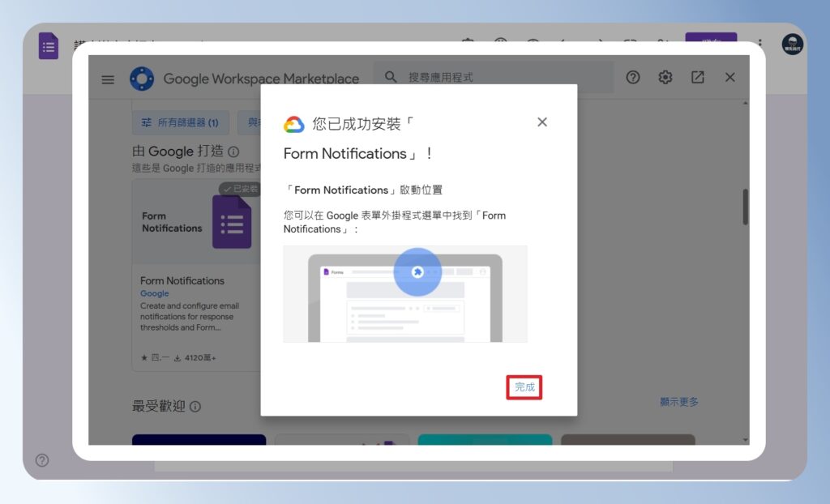The height and width of the screenshot is (504, 830).
Task: Open Marketplace settings gear icon
Action: [665, 77]
